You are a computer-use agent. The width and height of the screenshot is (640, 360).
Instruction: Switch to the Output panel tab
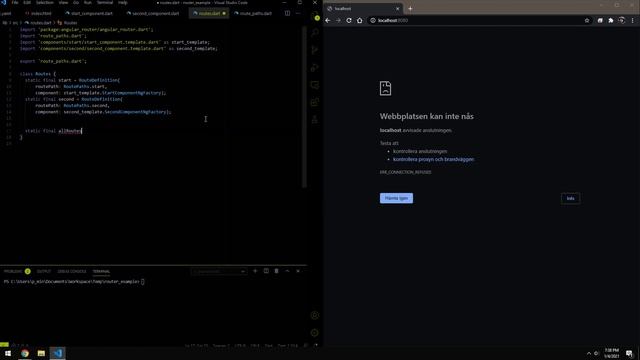(x=44, y=271)
